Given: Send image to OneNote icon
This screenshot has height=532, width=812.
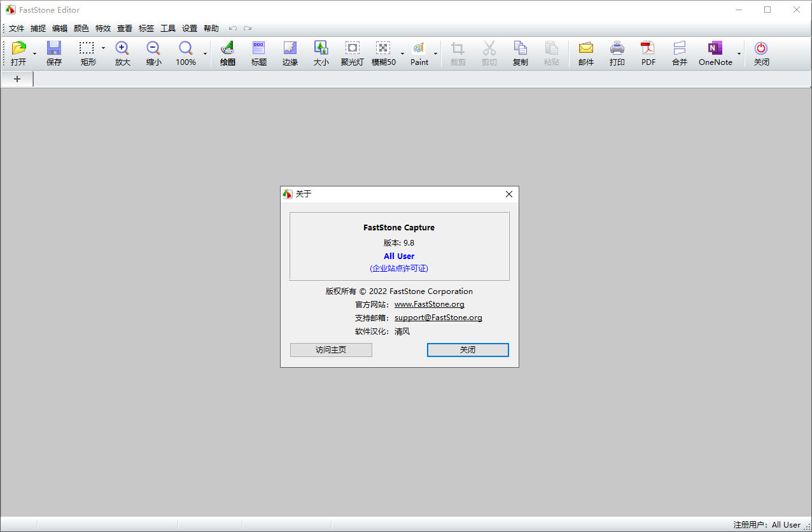Looking at the screenshot, I should 715,49.
